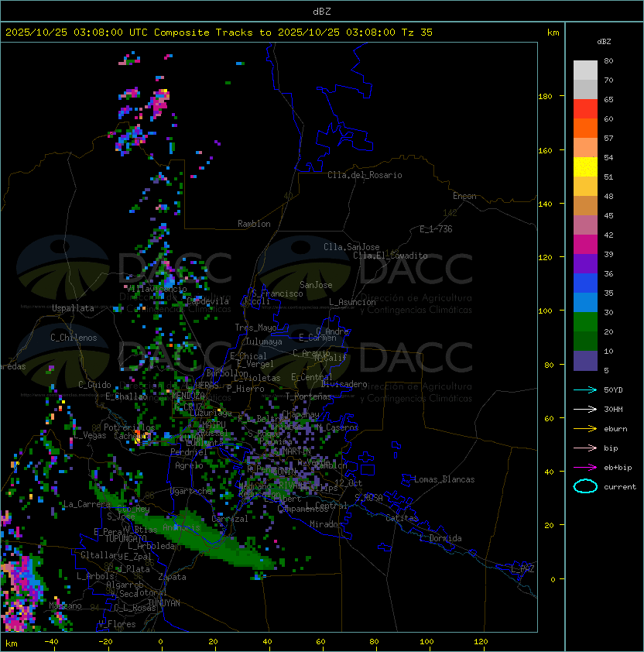Pick the magenta 42-39 dBZ swatch

coord(585,245)
